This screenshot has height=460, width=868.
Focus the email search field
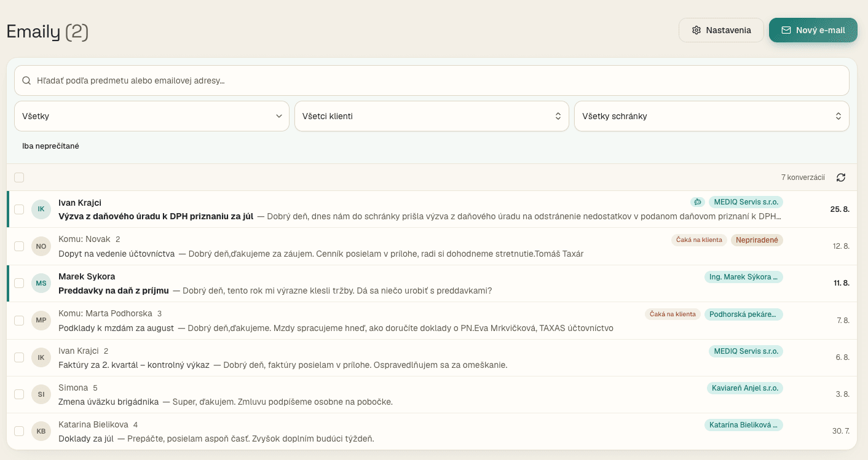coord(432,80)
